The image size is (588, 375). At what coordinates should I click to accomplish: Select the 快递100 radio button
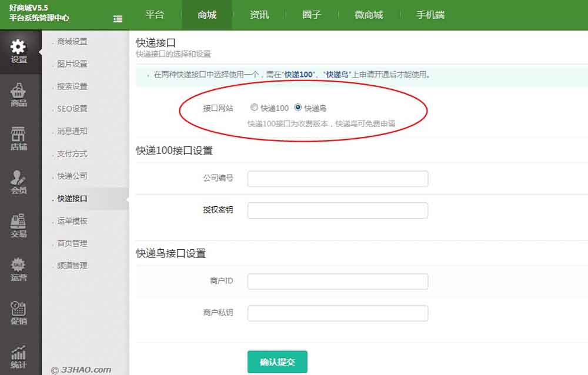pyautogui.click(x=254, y=107)
